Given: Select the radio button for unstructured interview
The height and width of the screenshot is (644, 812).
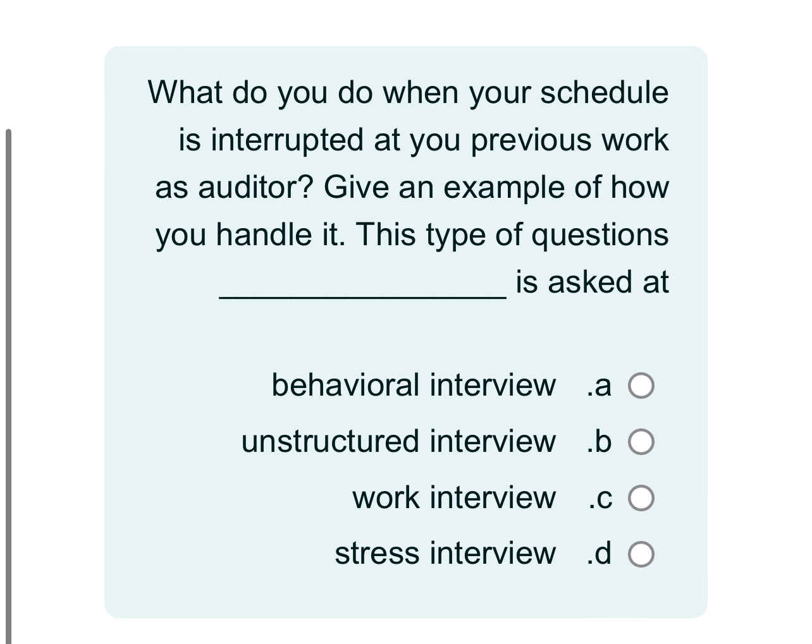Looking at the screenshot, I should [641, 442].
